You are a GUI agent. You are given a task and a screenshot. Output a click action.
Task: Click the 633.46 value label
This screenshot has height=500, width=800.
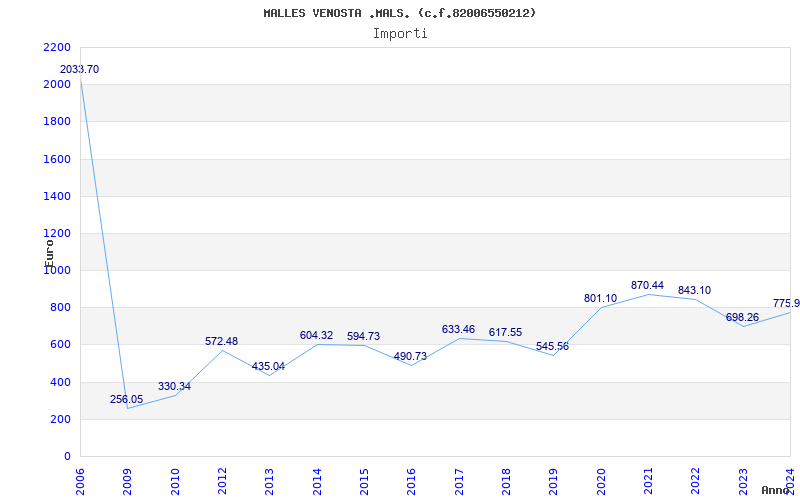458,329
